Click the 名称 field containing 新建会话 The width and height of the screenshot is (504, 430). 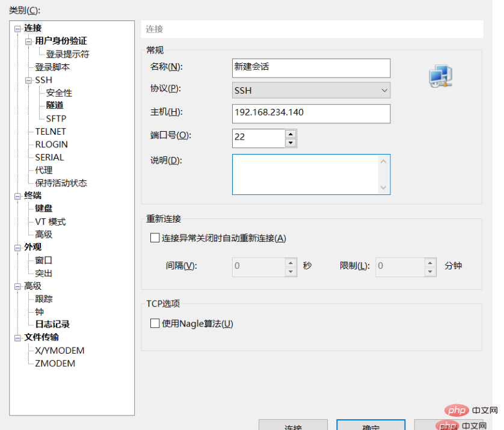click(311, 68)
